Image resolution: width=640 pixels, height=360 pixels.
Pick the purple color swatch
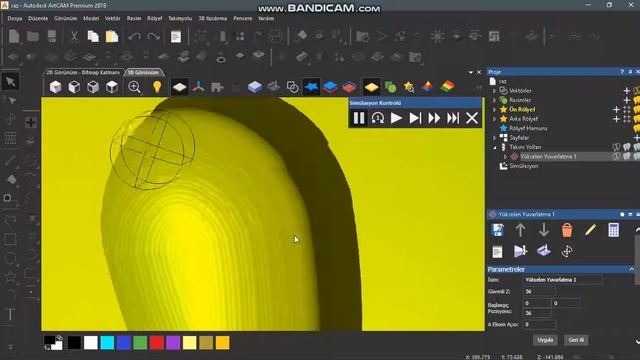click(173, 342)
